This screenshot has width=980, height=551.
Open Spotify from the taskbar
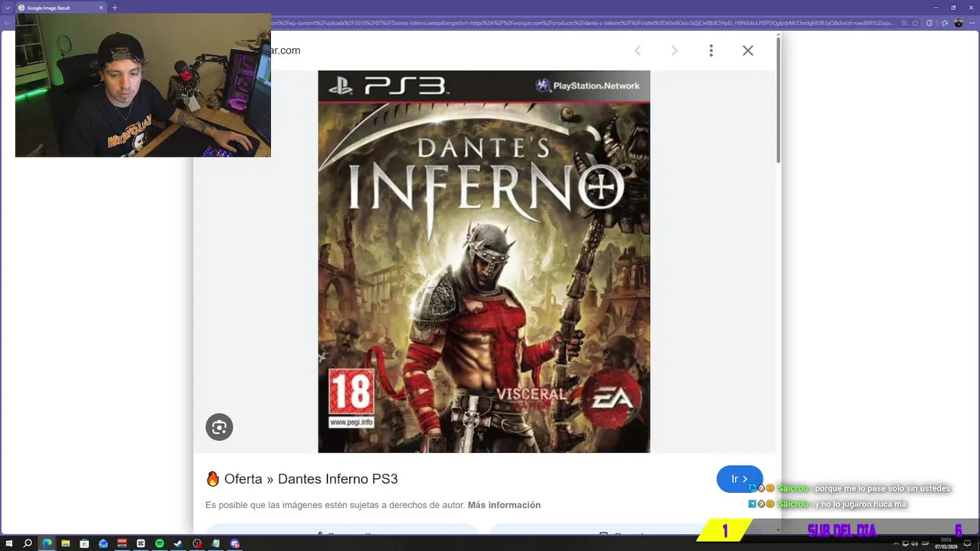click(x=159, y=543)
